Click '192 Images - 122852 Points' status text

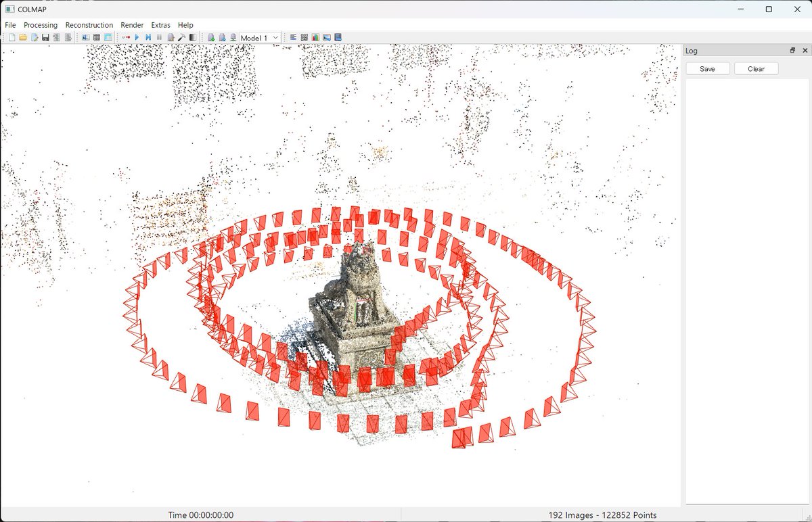[x=602, y=515]
